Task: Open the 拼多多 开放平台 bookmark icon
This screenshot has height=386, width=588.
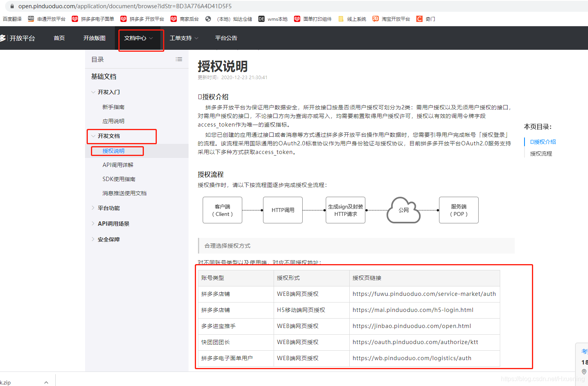Action: tap(123, 19)
